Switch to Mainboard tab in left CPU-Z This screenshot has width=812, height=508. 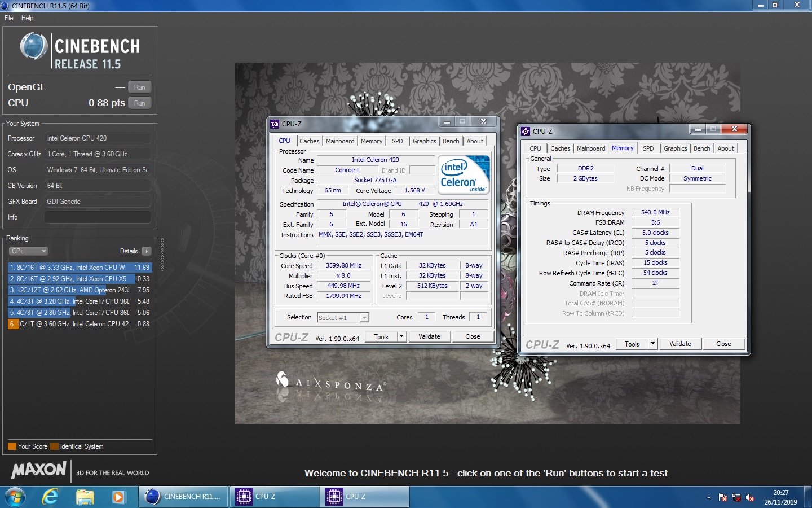click(340, 141)
